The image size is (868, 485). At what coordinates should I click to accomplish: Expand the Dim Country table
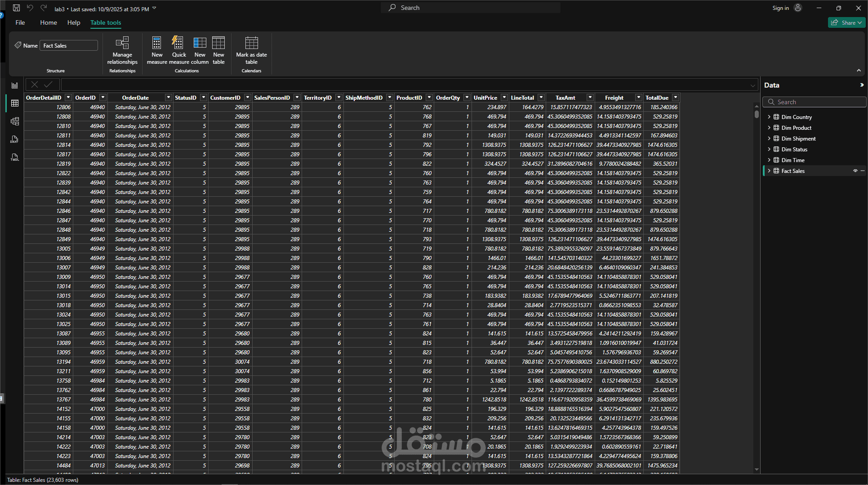point(769,117)
